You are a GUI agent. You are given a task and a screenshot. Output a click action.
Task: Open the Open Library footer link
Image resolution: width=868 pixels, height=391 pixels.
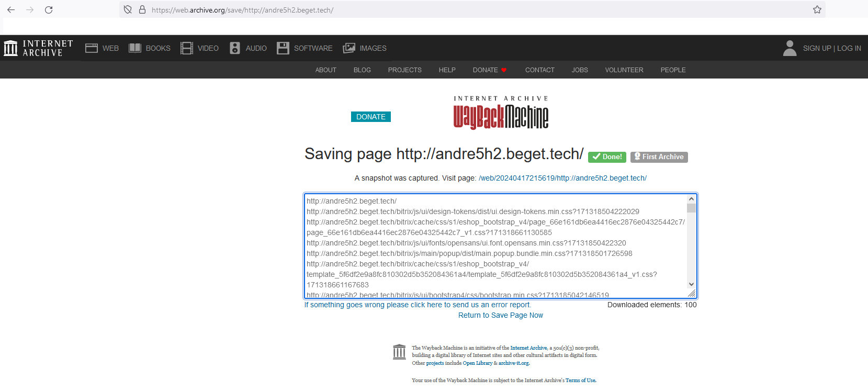point(478,363)
